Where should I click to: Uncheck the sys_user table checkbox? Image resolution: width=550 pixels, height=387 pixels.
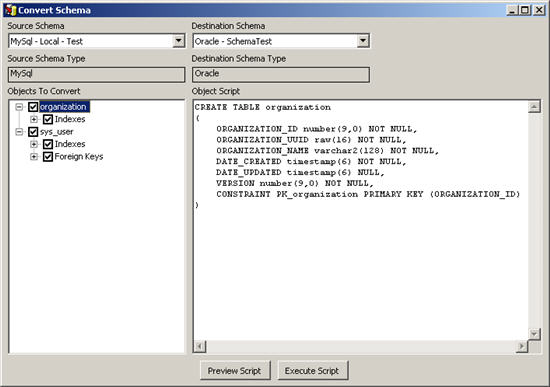(x=33, y=132)
